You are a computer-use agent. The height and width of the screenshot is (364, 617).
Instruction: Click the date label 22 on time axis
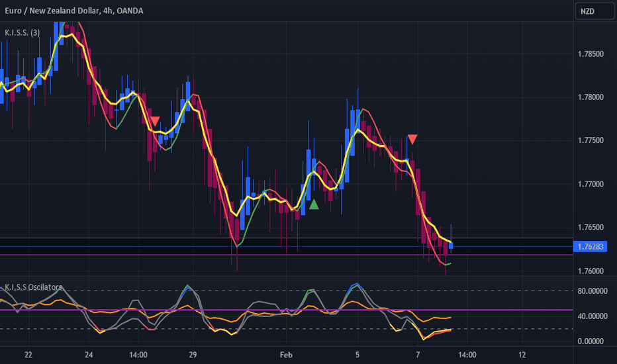(28, 355)
